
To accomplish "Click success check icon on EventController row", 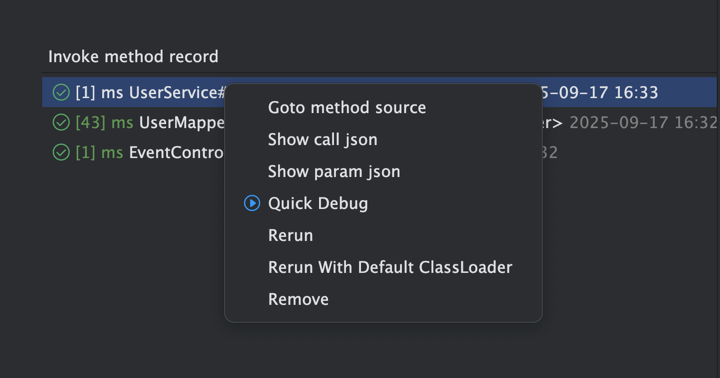I will 61,152.
